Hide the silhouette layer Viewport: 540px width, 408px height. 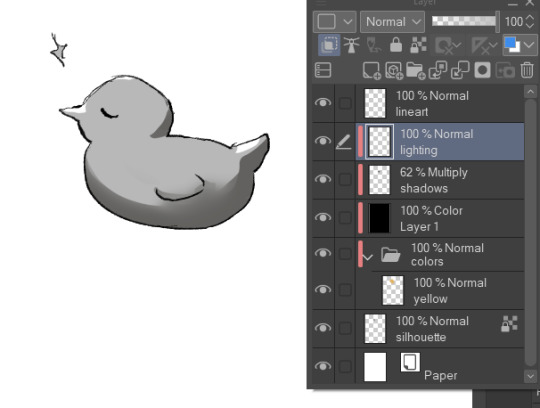click(323, 328)
